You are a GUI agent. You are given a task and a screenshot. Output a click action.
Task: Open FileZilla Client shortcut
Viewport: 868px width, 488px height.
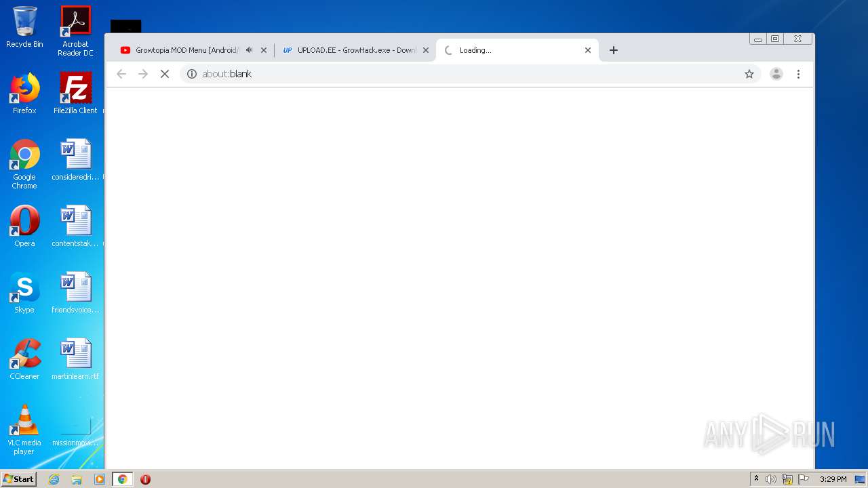(75, 94)
